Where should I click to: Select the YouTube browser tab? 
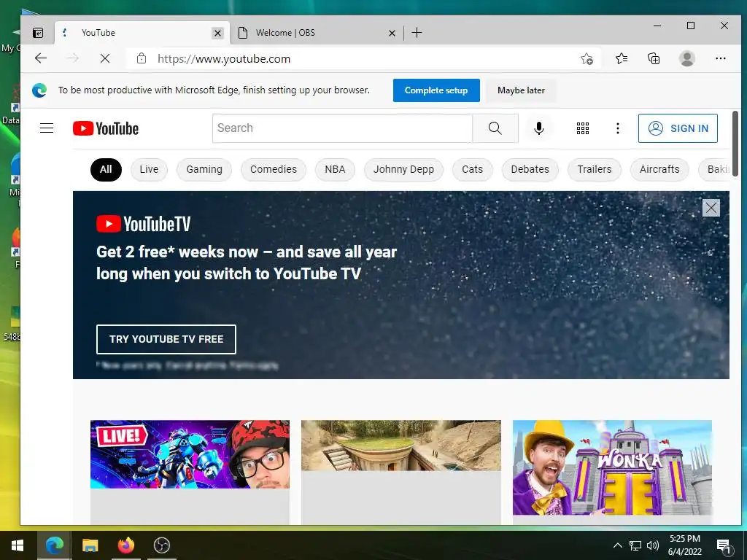click(142, 33)
